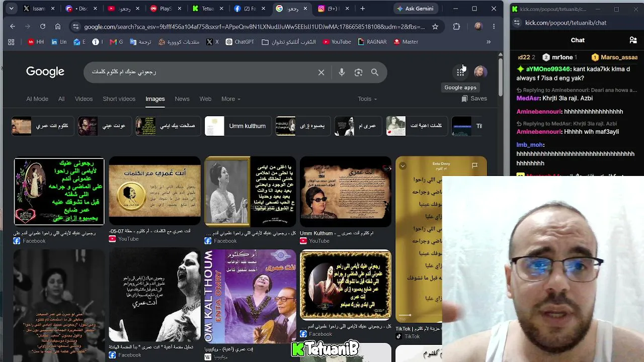This screenshot has height=362, width=644.
Task: Open the Tools dropdown
Action: (x=367, y=99)
